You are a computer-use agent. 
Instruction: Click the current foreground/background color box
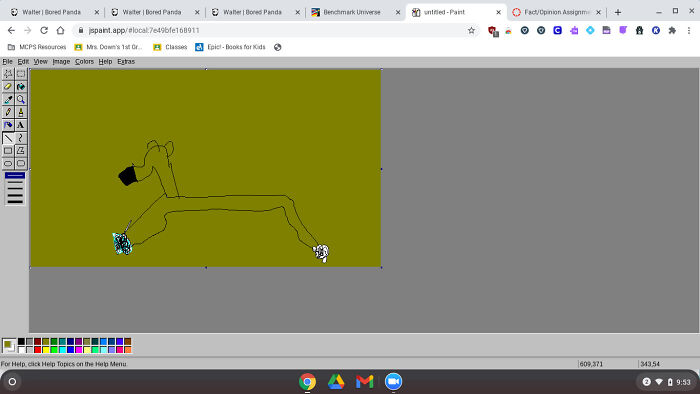click(9, 345)
